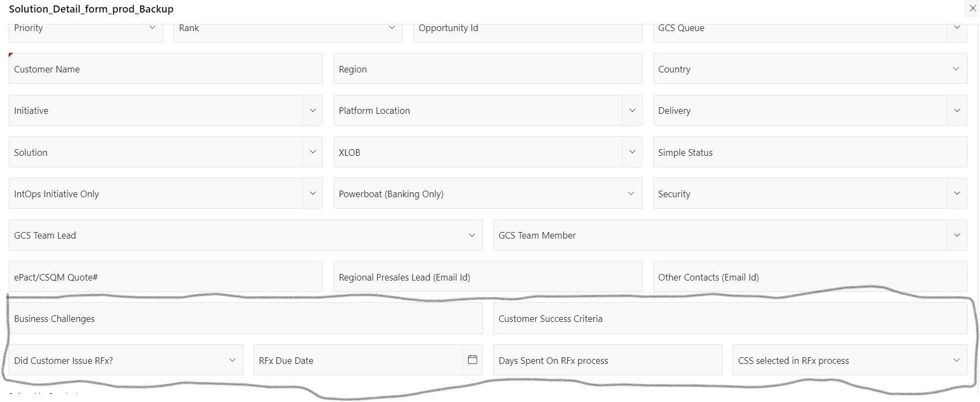The width and height of the screenshot is (980, 402).
Task: Click the Customer Name input field
Action: pos(163,69)
